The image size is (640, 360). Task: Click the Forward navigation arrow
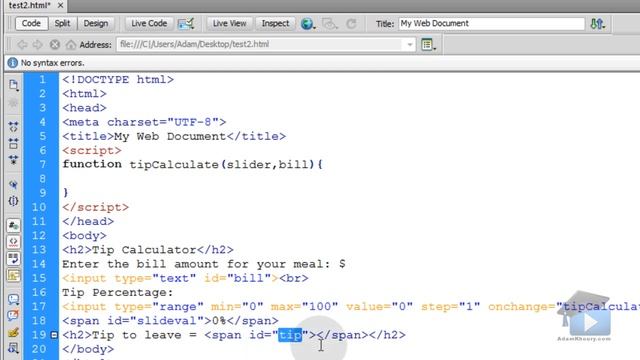[38, 44]
